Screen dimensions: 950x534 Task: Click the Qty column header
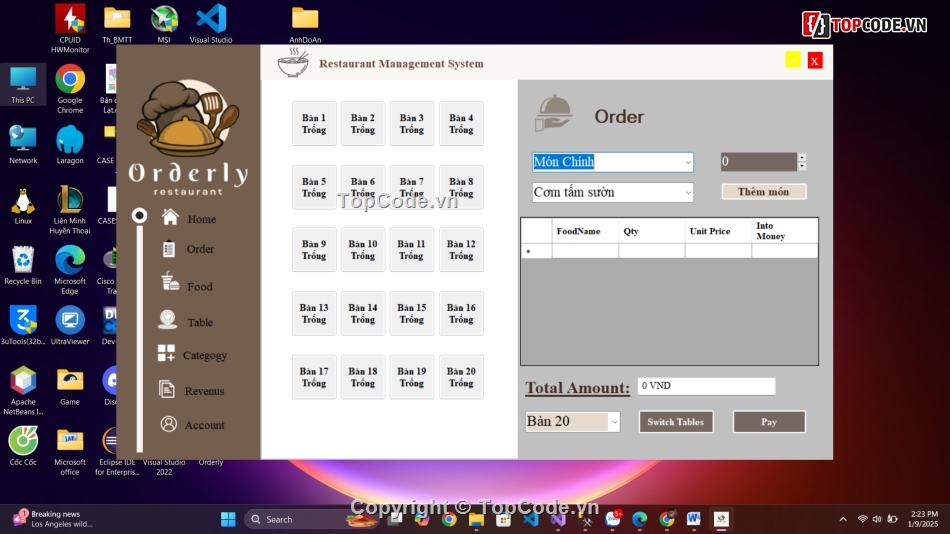coord(652,231)
